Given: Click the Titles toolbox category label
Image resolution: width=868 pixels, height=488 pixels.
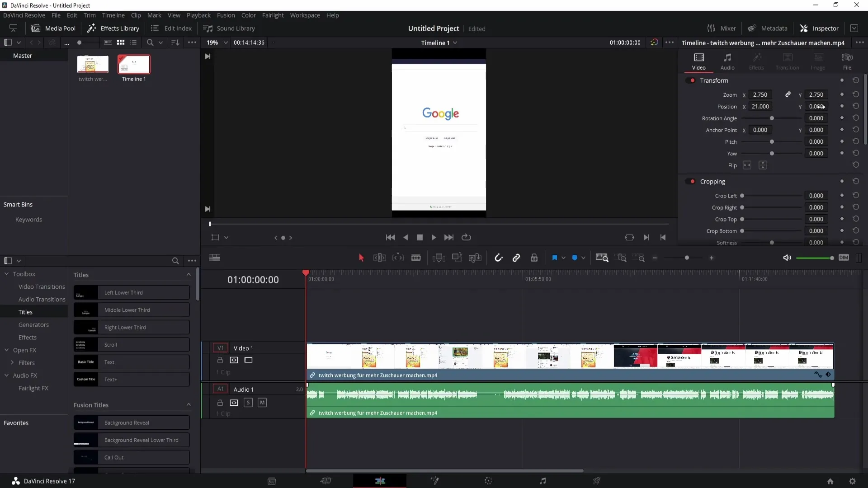Looking at the screenshot, I should click(26, 312).
